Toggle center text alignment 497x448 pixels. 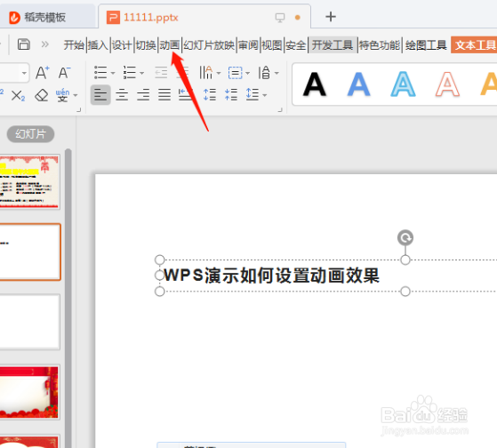point(122,95)
